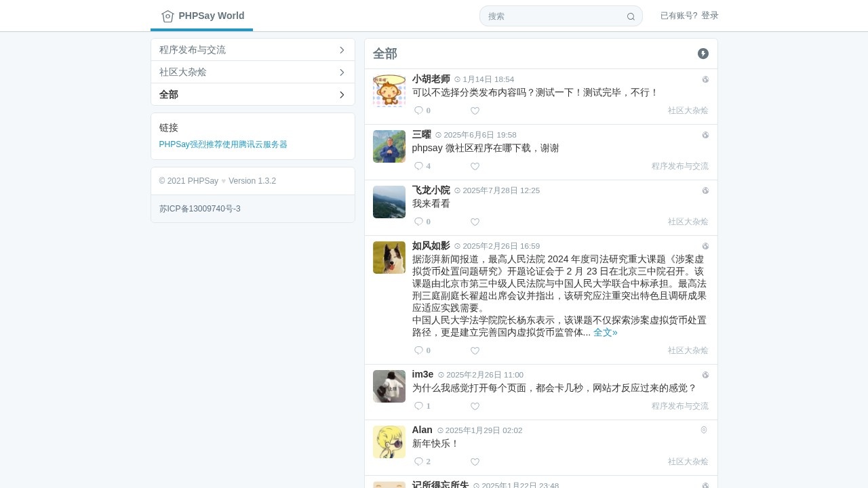Open the 社区大杂烩 sidebar category

click(x=183, y=72)
